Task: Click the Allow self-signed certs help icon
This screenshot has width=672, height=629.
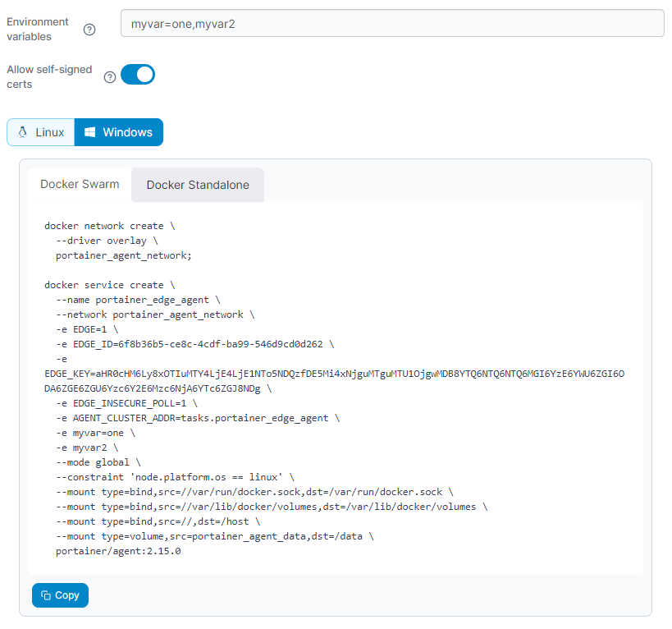Action: (110, 76)
